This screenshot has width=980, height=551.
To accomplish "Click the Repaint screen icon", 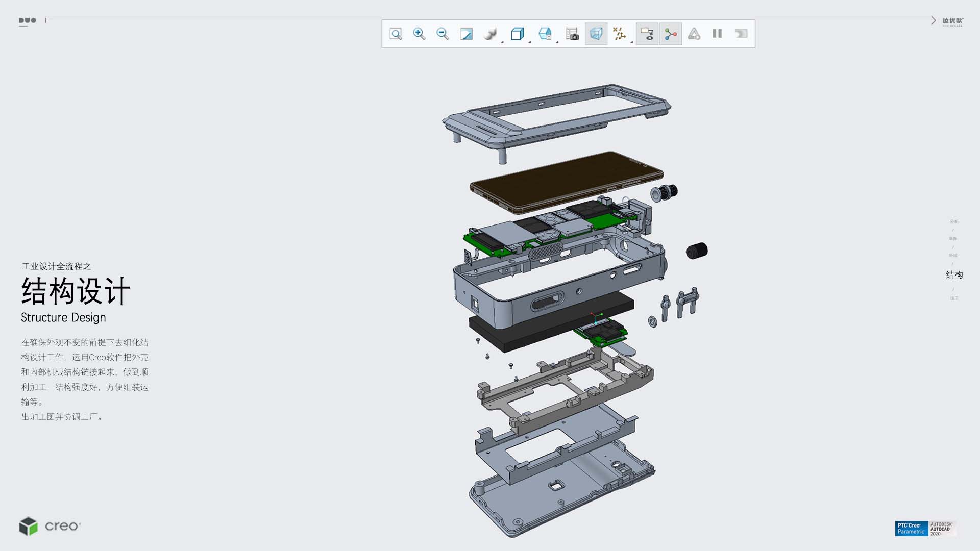I will (x=466, y=34).
